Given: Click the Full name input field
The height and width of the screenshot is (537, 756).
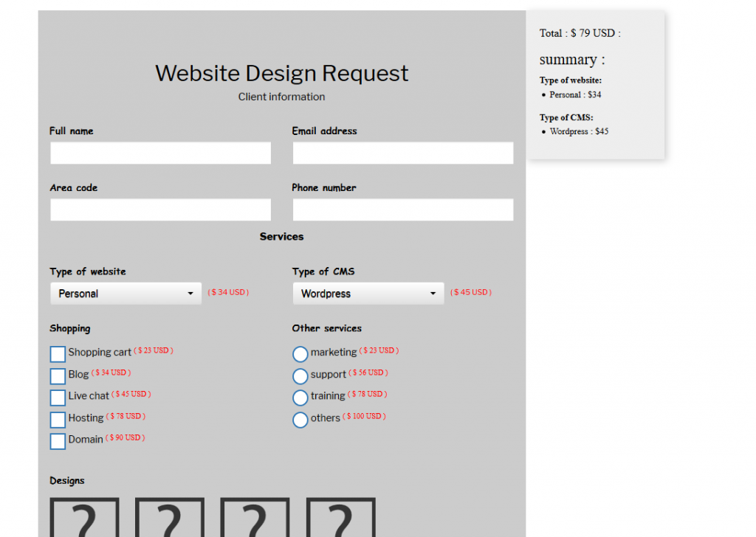Looking at the screenshot, I should [x=160, y=153].
